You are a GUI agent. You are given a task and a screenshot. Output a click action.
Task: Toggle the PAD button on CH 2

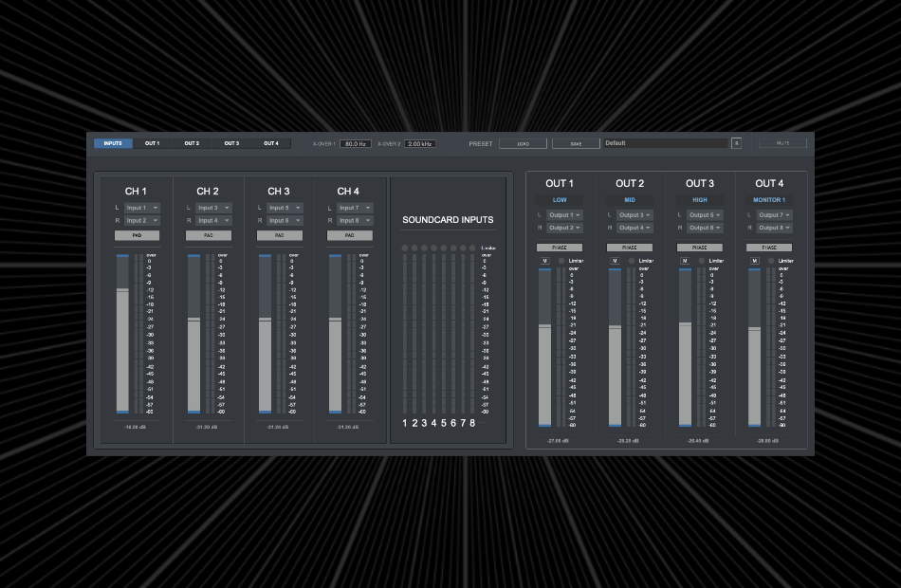tap(209, 235)
